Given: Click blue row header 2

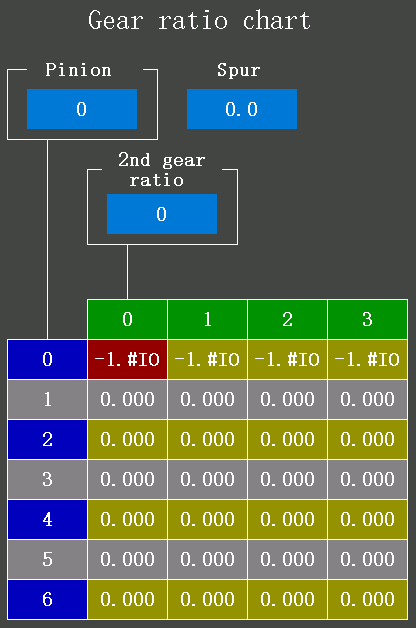Looking at the screenshot, I should (47, 439).
